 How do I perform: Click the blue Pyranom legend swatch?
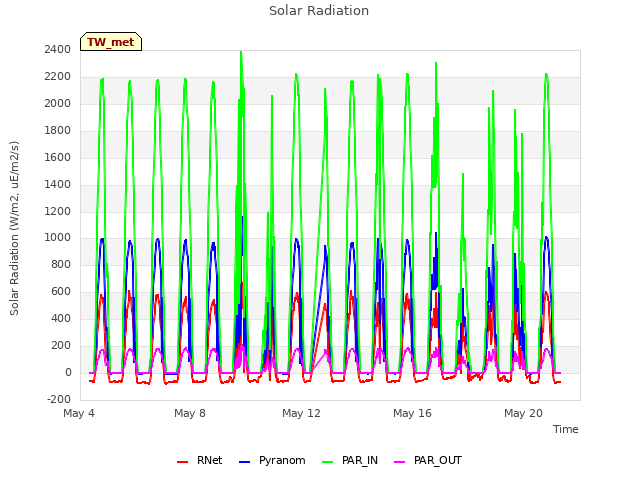[244, 462]
